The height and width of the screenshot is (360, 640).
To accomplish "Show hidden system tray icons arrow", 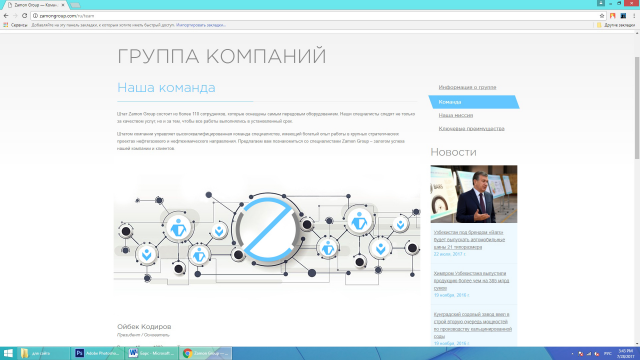I will (572, 354).
